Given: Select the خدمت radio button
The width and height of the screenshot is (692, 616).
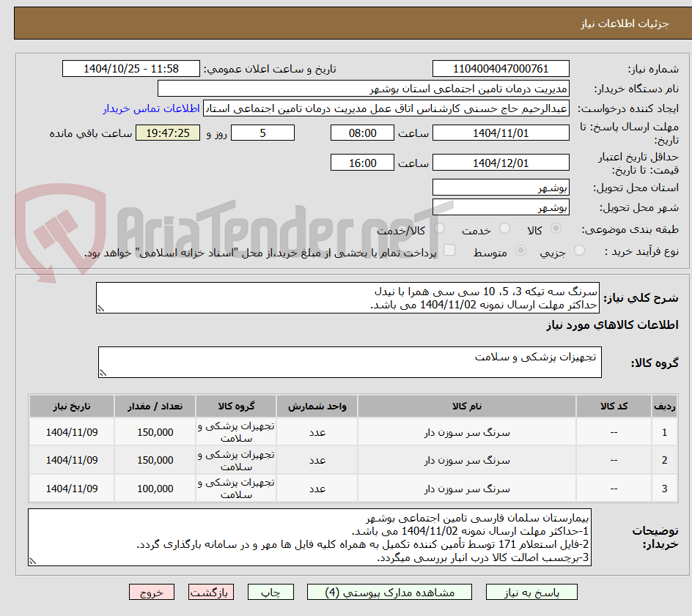Looking at the screenshot, I should click(x=504, y=229).
